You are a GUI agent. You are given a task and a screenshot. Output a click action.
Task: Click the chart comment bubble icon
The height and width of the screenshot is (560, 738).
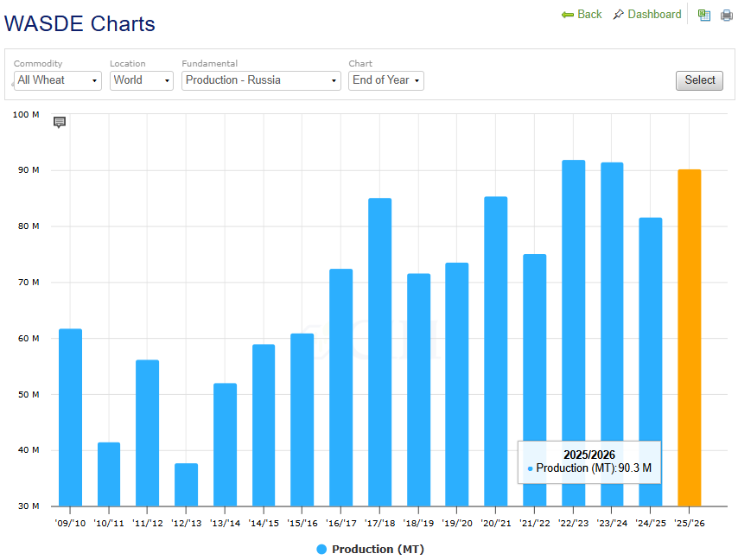tap(60, 122)
